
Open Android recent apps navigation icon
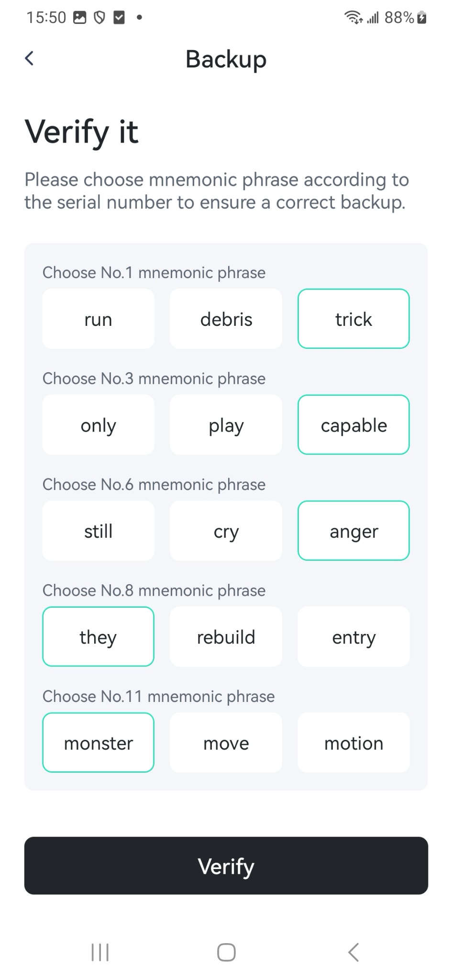coord(100,952)
